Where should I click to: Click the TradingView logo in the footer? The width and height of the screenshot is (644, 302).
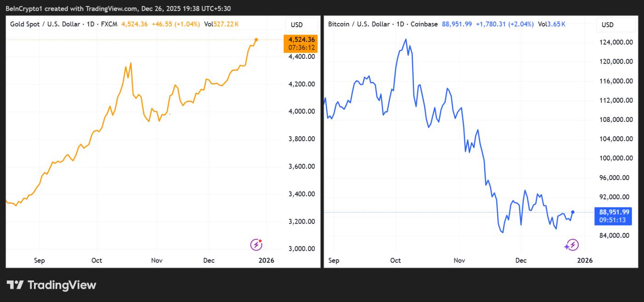coord(52,285)
